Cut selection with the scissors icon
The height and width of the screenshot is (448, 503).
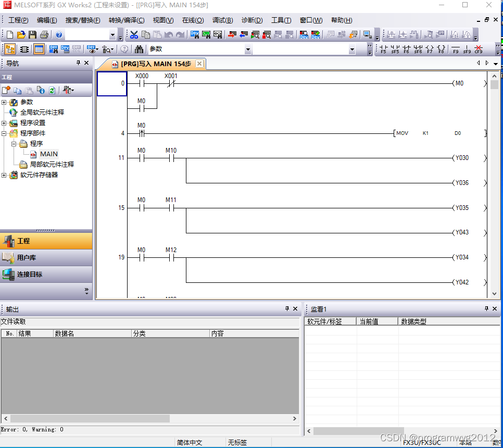pyautogui.click(x=134, y=35)
